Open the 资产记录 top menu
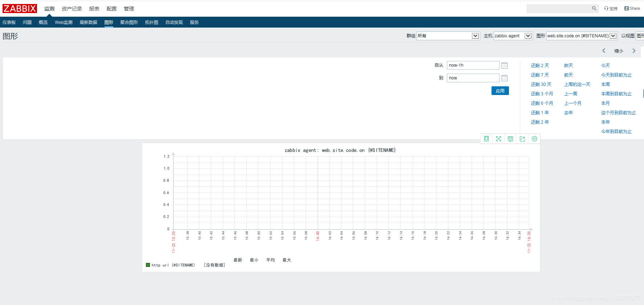644x305 pixels. (x=72, y=9)
